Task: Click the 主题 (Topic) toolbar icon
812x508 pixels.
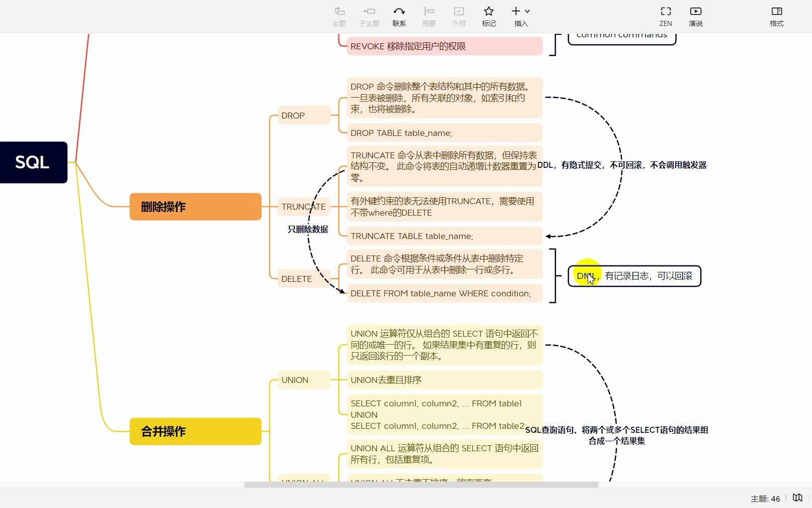Action: pos(339,16)
